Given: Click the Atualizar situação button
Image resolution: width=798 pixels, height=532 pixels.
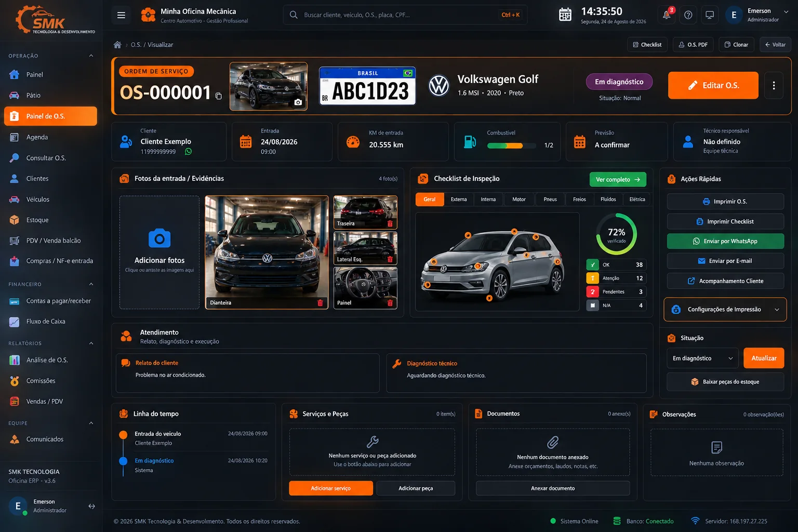Looking at the screenshot, I should 764,358.
